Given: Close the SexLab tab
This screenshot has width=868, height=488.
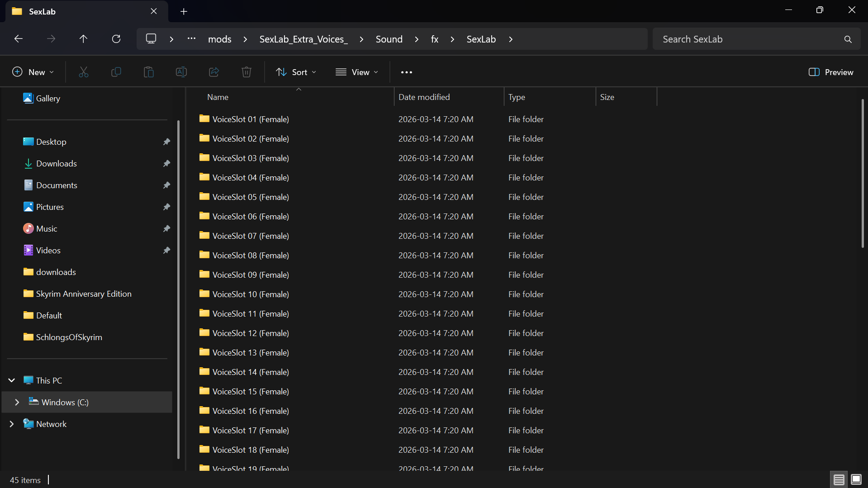Looking at the screenshot, I should pyautogui.click(x=154, y=11).
